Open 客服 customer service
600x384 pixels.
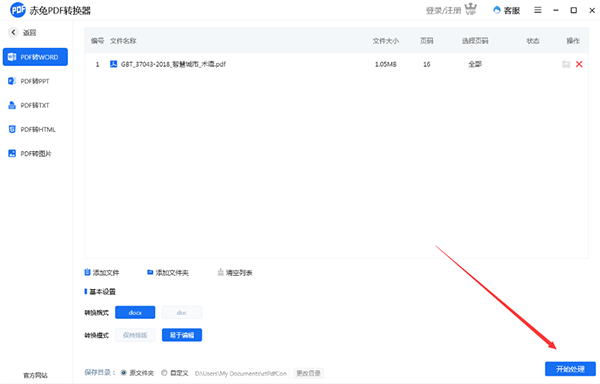pos(507,10)
